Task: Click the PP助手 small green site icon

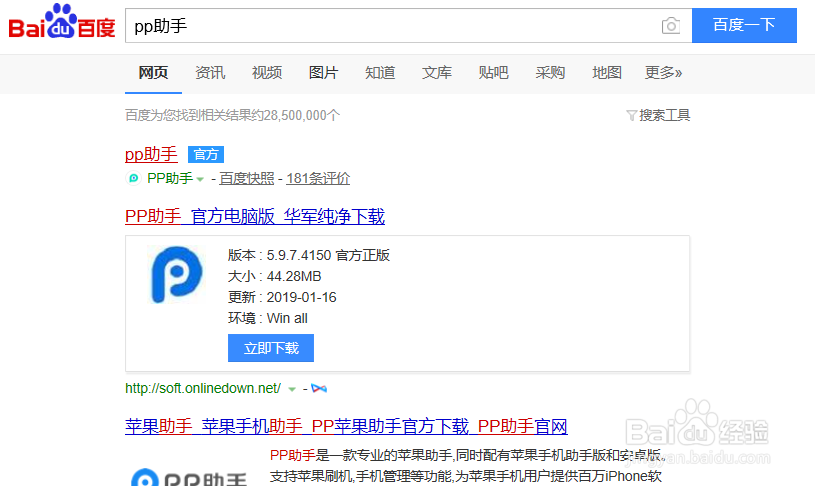Action: coord(134,178)
